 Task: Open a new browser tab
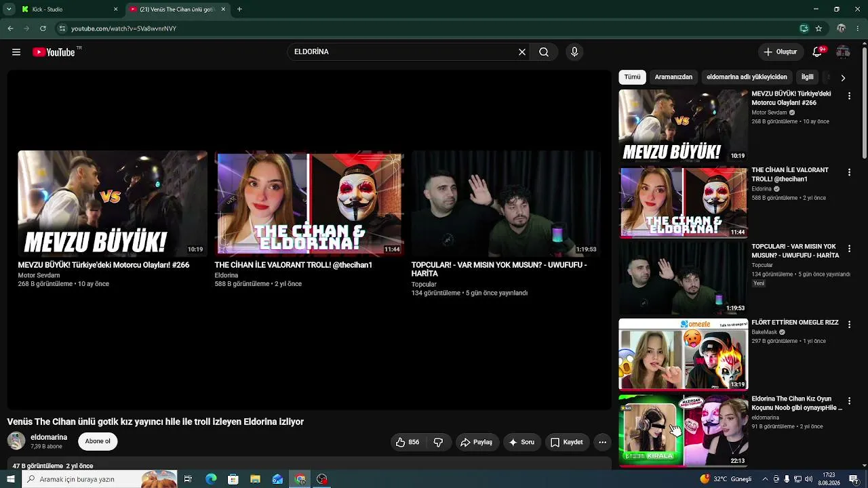(x=239, y=9)
